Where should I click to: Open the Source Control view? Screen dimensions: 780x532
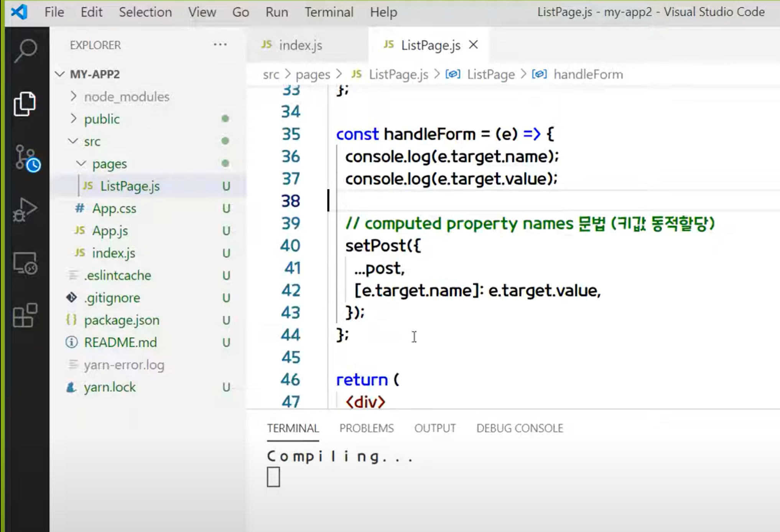point(27,158)
